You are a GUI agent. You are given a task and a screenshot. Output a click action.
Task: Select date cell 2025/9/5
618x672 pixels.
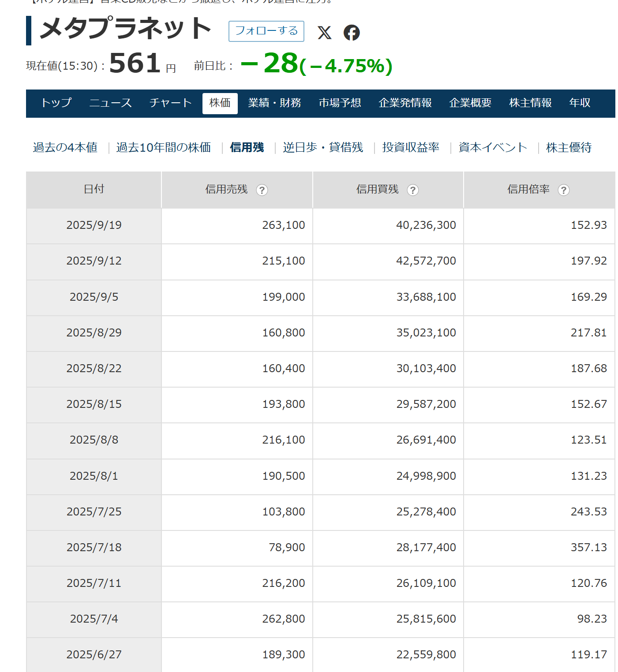[94, 297]
